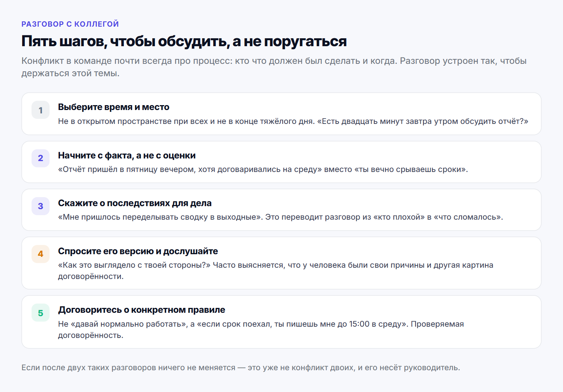Click the title "Пять шагов, чтобы обсудить, а не поругаться"
Screen dimensions: 563x392
coord(184,41)
